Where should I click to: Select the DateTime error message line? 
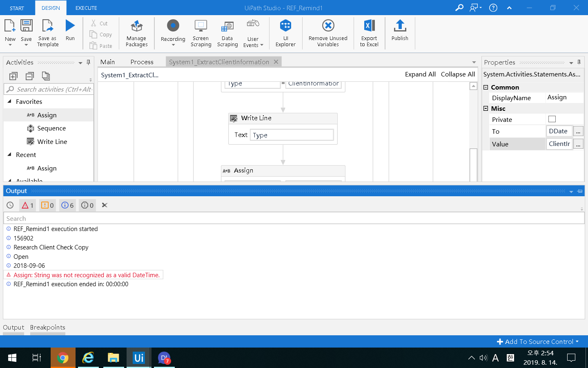point(84,275)
